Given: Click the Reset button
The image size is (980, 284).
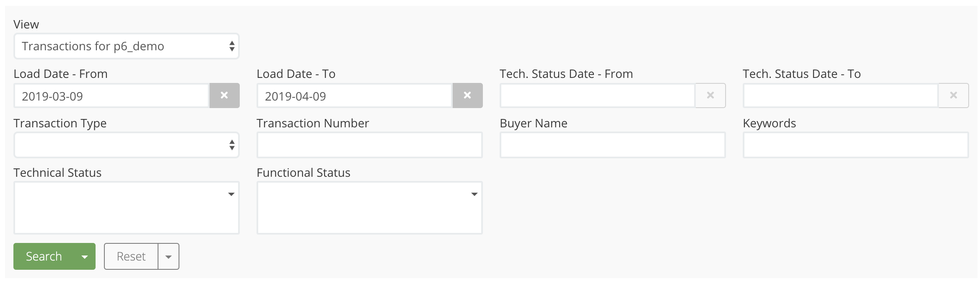Looking at the screenshot, I should (131, 256).
